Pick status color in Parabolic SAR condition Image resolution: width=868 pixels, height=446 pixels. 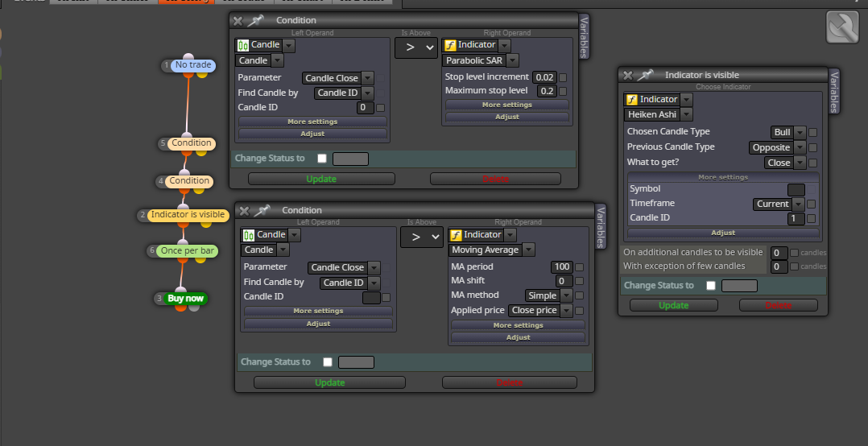pos(350,159)
